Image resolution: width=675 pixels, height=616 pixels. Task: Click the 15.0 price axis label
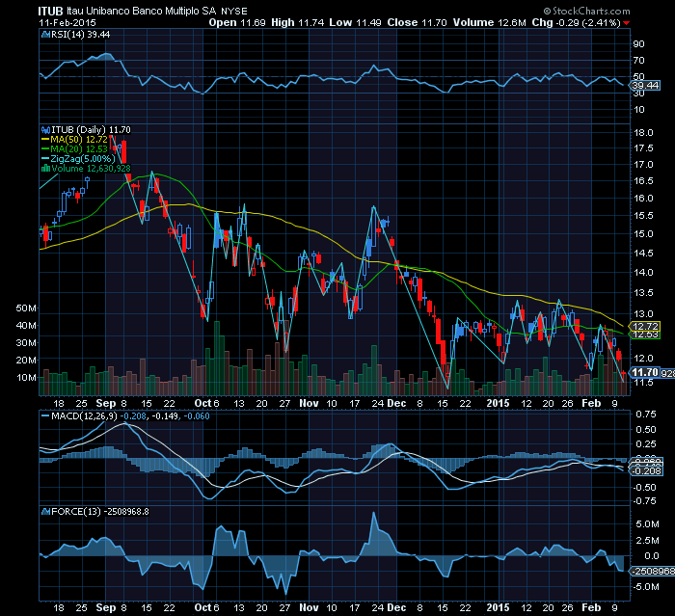[x=643, y=233]
